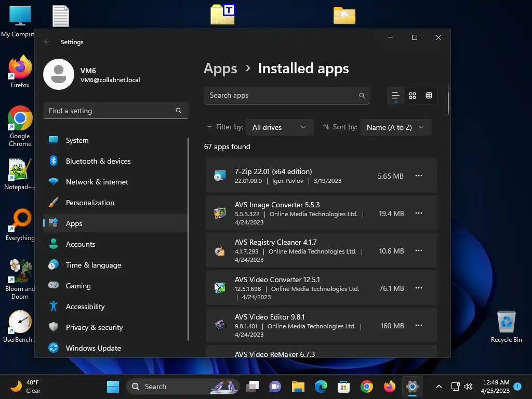Select the Notepad++ desktop shortcut

click(x=19, y=174)
